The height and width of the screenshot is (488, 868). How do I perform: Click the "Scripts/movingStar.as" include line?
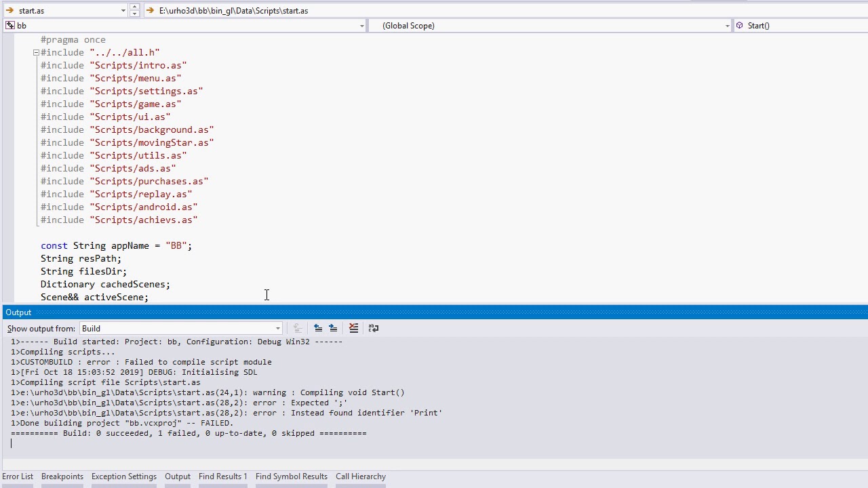point(127,143)
